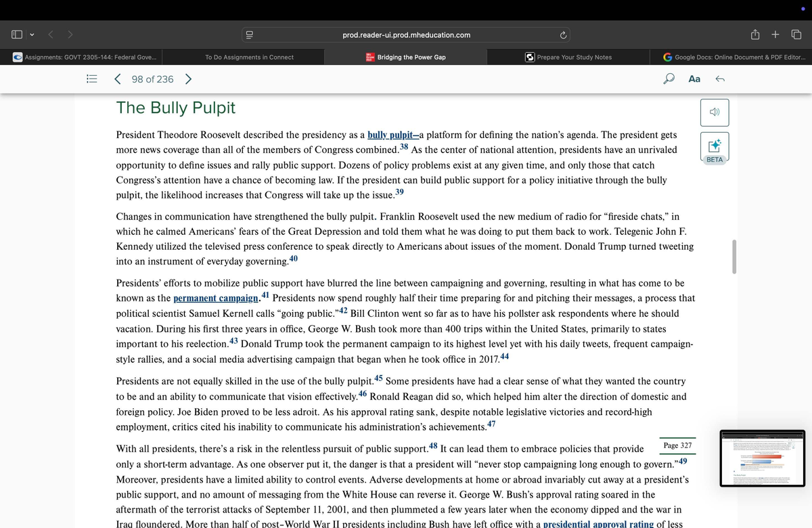Start read-aloud with the speaker button
Screen dimensions: 812x528
(x=715, y=112)
